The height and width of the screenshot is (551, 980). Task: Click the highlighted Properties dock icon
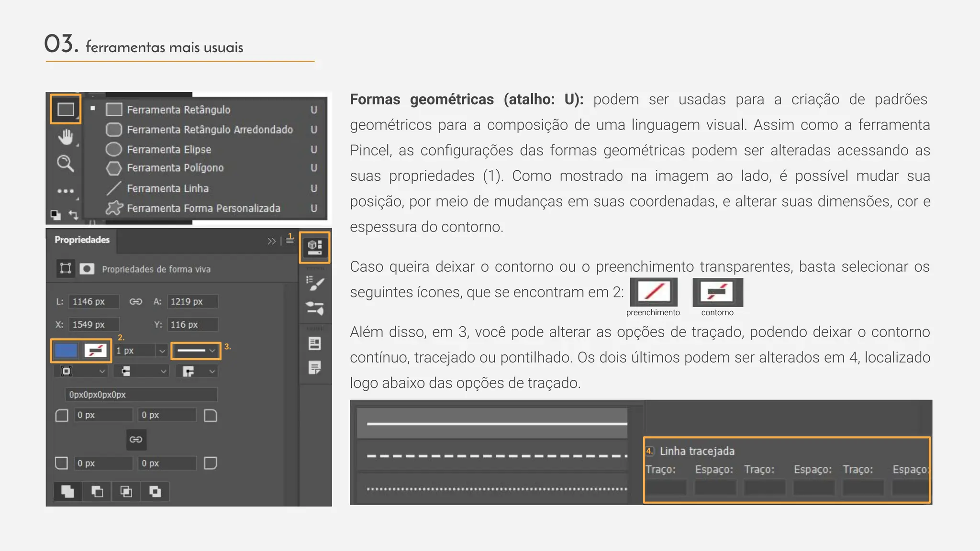click(x=314, y=248)
